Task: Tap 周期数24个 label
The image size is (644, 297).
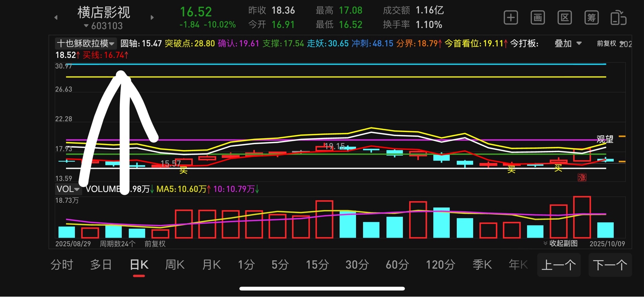Action: click(x=118, y=244)
